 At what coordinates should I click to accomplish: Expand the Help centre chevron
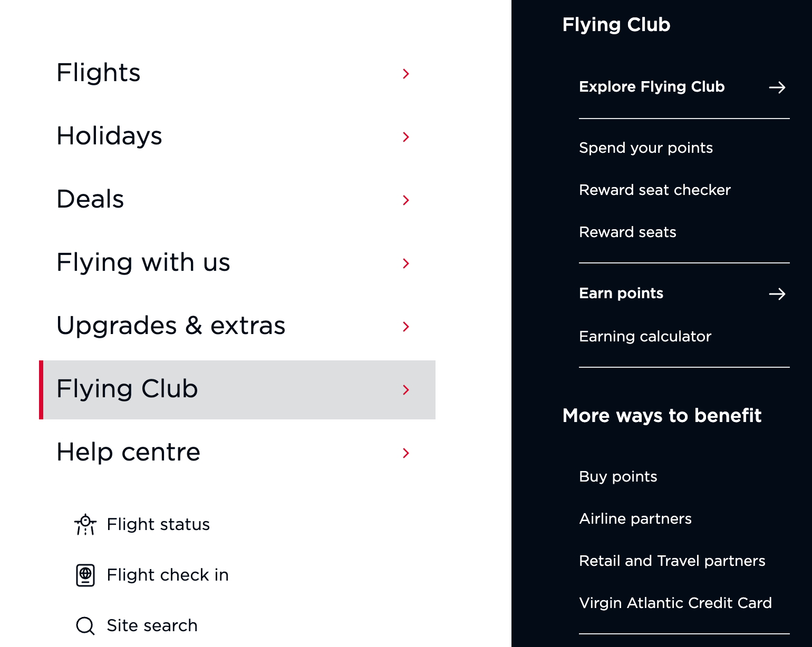(x=406, y=453)
